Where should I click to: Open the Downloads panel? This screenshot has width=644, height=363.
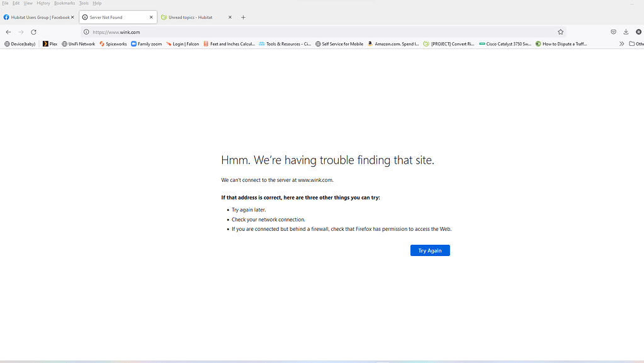pos(626,32)
